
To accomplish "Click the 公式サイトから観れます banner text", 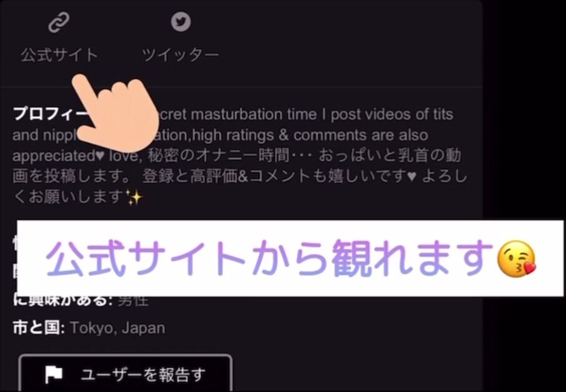I will [x=270, y=258].
